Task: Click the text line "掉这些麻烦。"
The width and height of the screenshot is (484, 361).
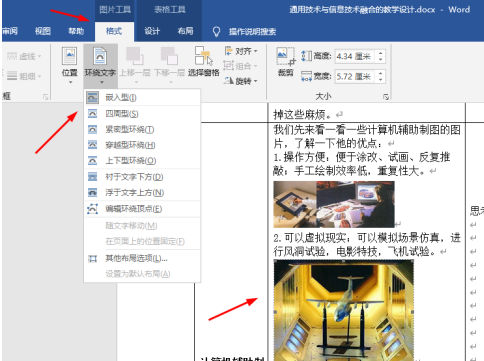Action: coord(303,115)
